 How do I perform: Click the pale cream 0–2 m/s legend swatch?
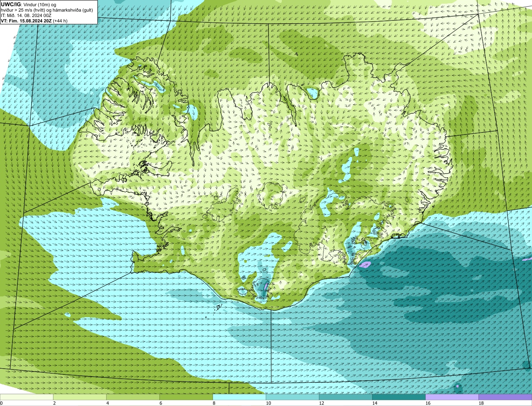[27, 397]
